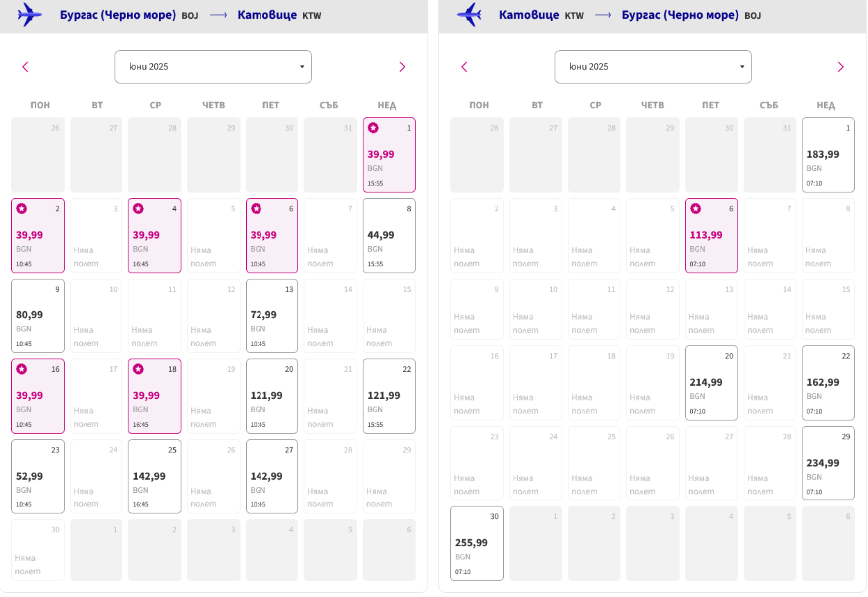Image resolution: width=868 pixels, height=597 pixels.
Task: Open the Юни 2025 month dropdown for outbound flights
Action: (213, 67)
